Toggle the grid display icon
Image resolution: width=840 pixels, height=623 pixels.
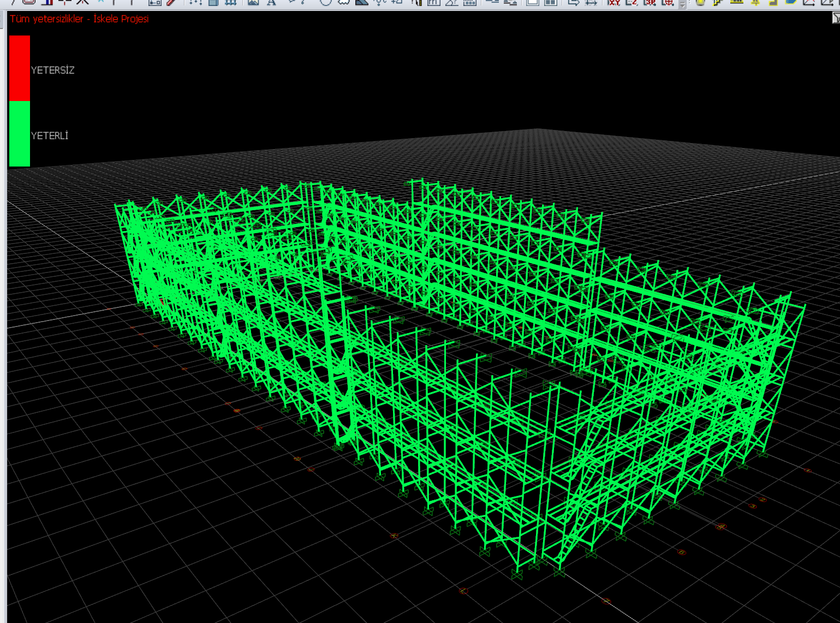pyautogui.click(x=231, y=2)
